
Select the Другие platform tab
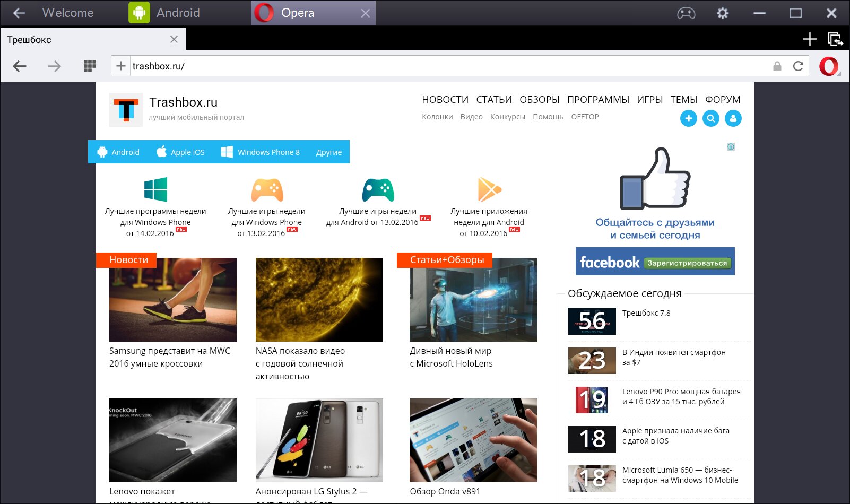pos(329,152)
